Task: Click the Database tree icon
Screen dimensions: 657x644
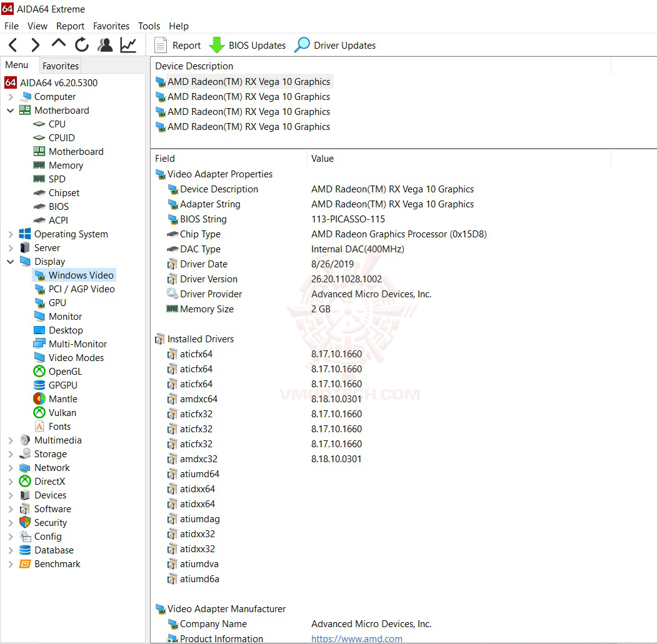Action: coord(25,550)
